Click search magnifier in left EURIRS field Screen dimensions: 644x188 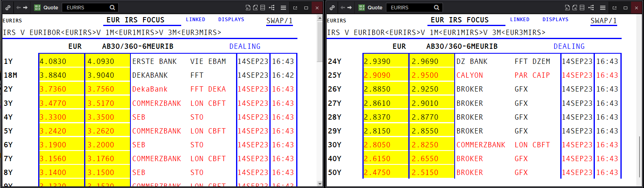click(x=113, y=7)
